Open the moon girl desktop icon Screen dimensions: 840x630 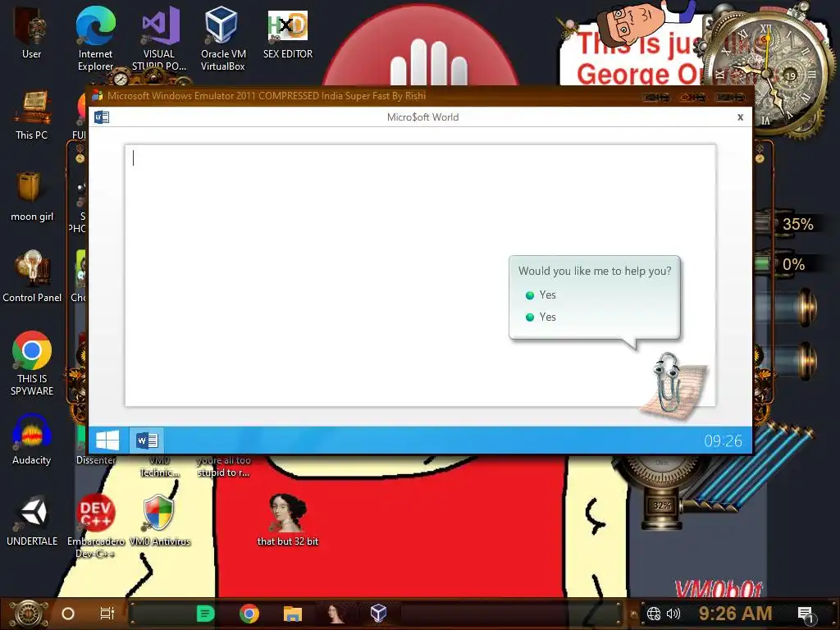pyautogui.click(x=32, y=196)
